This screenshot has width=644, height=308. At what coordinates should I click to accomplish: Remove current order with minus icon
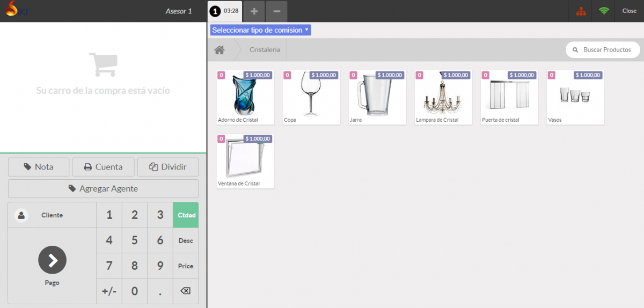[276, 11]
